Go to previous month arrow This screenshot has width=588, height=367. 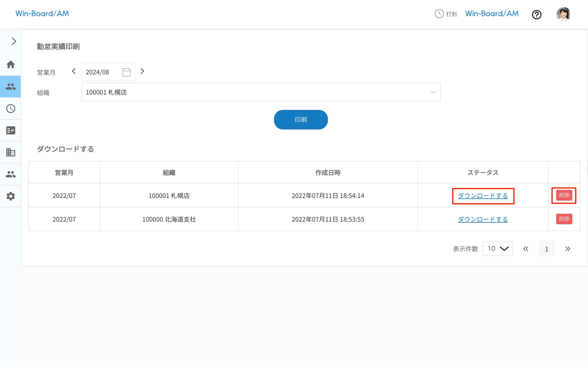[74, 71]
